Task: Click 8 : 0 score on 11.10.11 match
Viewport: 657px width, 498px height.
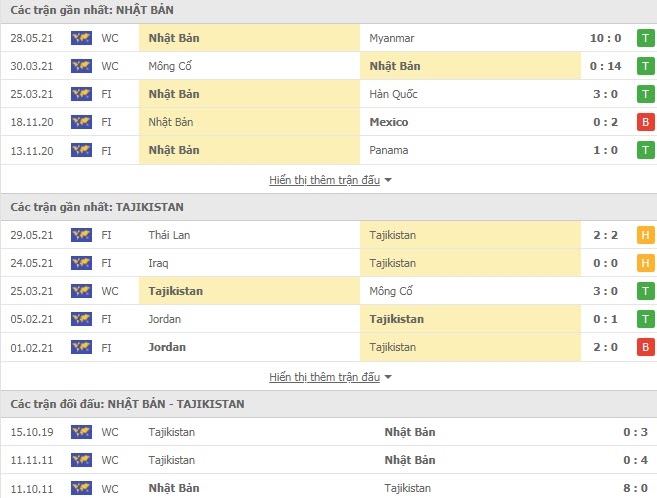Action: pyautogui.click(x=609, y=488)
